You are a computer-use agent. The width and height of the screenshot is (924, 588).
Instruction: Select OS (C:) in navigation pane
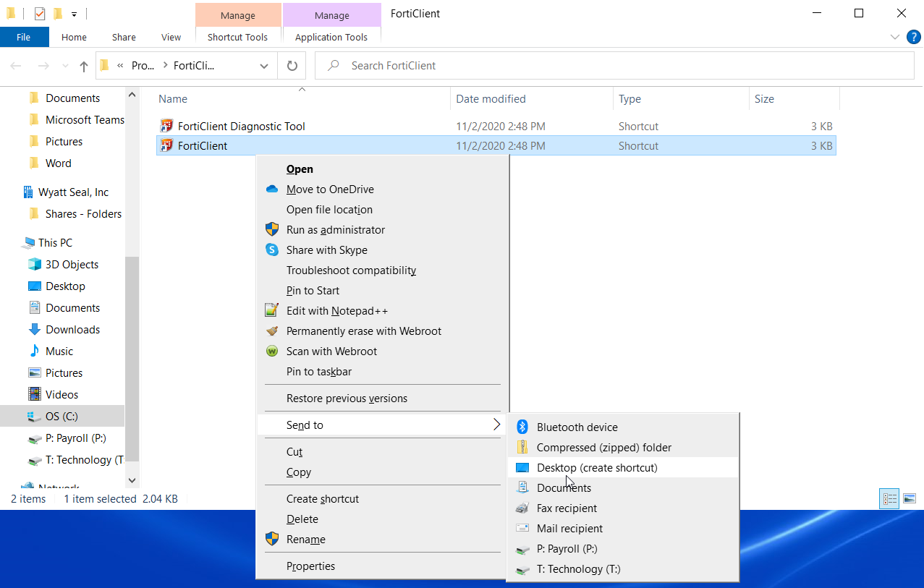coord(62,417)
